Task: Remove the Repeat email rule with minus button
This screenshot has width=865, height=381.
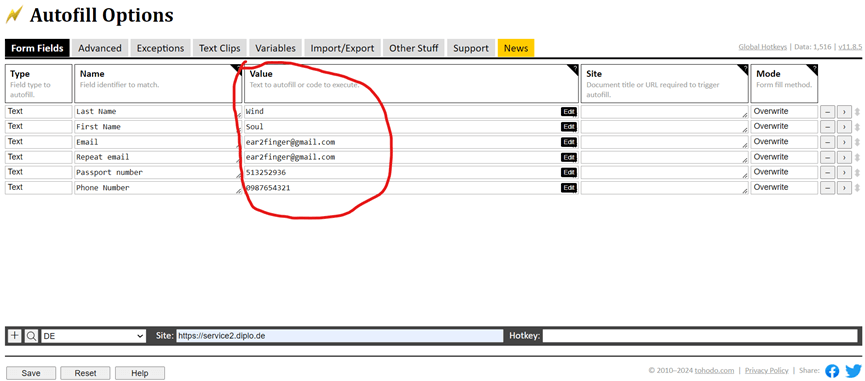Action: (827, 157)
